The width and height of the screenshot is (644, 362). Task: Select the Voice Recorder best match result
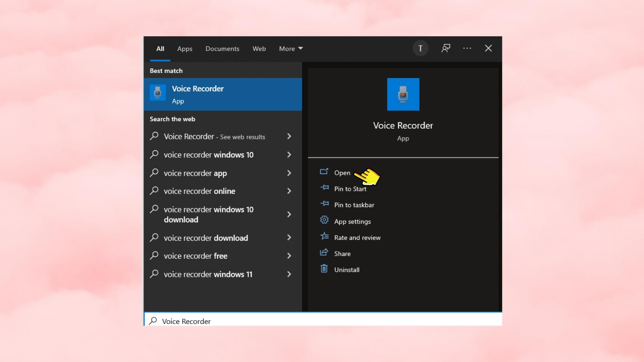tap(223, 94)
